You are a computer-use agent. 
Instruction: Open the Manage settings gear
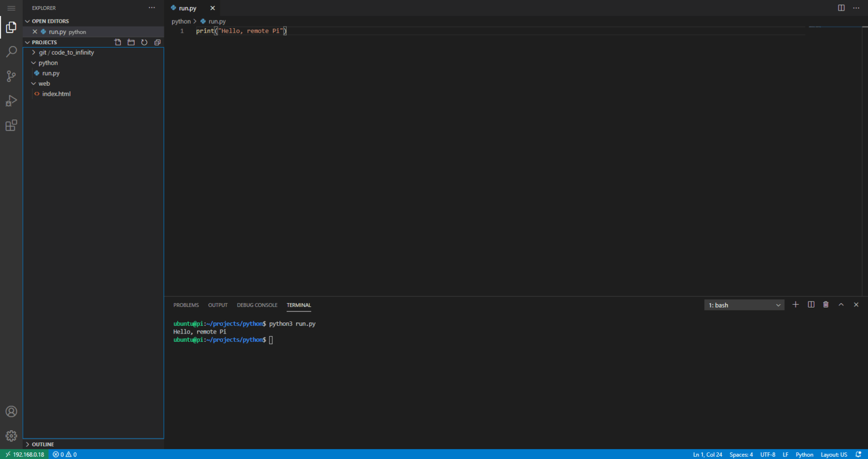pyautogui.click(x=11, y=436)
